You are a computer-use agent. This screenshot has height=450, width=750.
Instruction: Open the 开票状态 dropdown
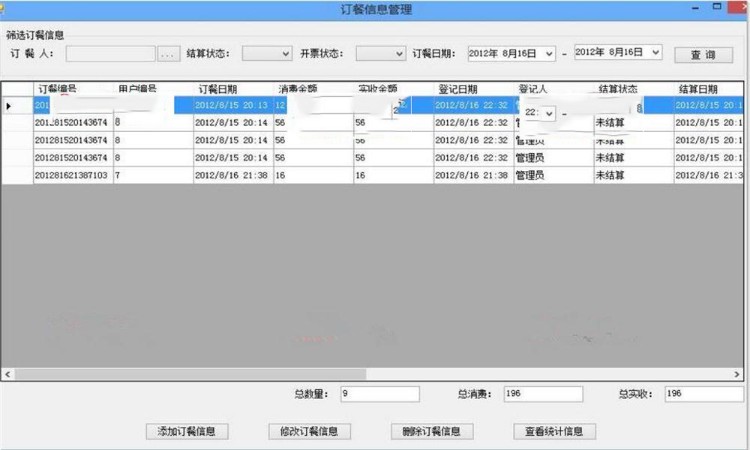pos(399,54)
